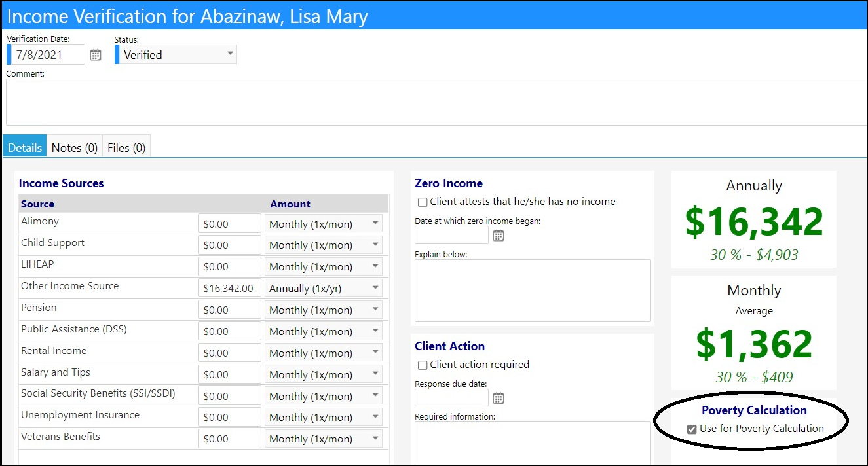Open frequency dropdown for Veterans Benefits

pyautogui.click(x=325, y=439)
